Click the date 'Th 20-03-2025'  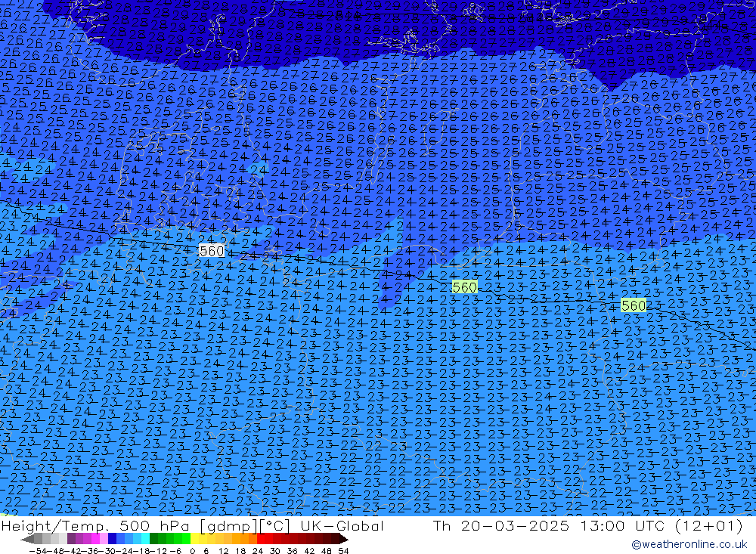point(501,525)
